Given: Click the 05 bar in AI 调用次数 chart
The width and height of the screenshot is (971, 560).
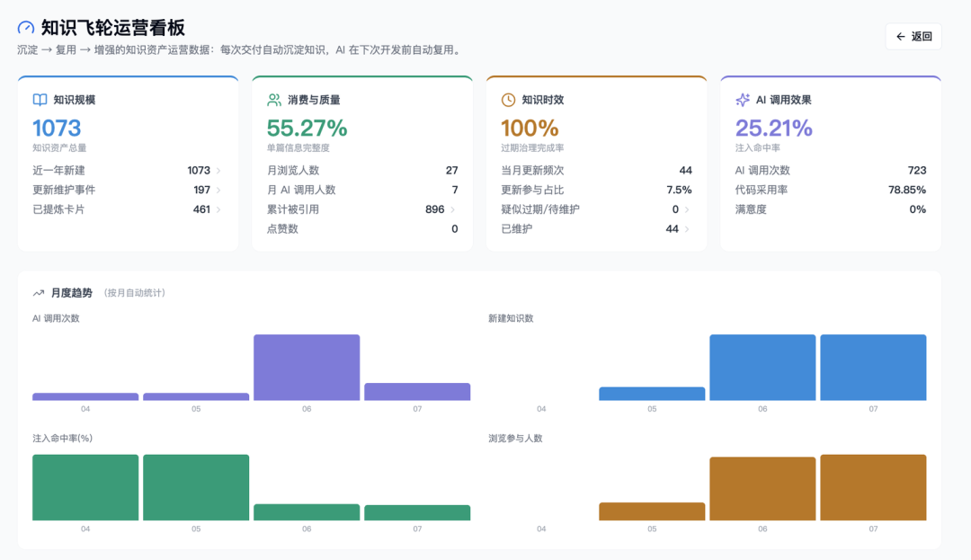Looking at the screenshot, I should tap(196, 396).
